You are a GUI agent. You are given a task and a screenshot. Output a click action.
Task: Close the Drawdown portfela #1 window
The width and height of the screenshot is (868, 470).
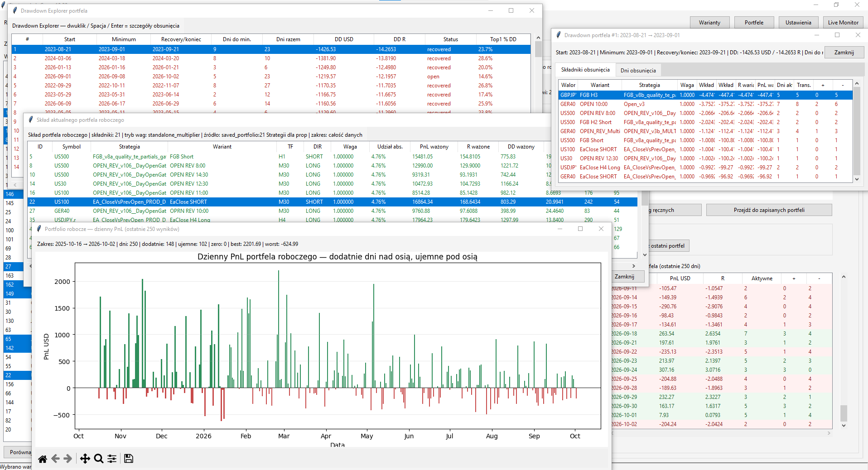pyautogui.click(x=858, y=35)
